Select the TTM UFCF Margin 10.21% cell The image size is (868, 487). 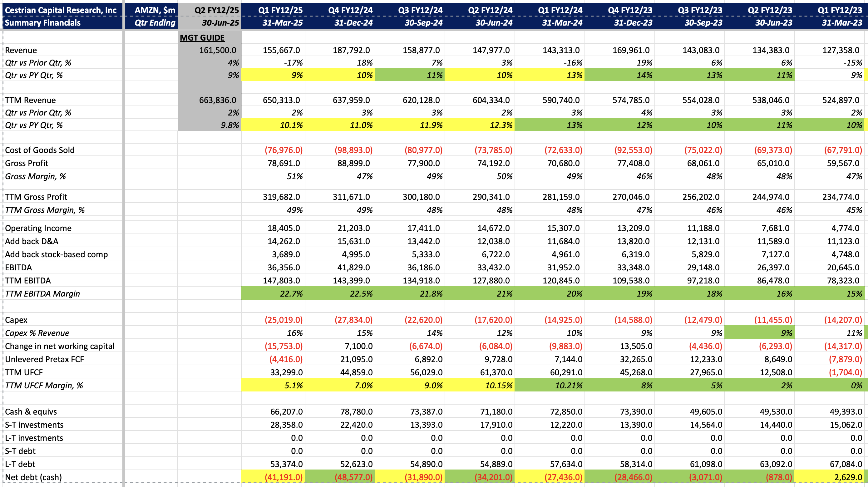coord(568,386)
